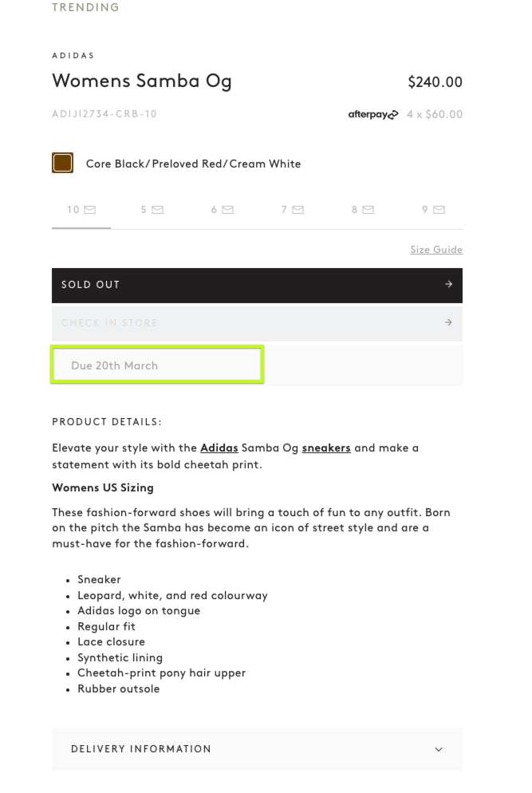Click the envelope notify icon for size 7
The image size is (532, 793).
point(298,209)
